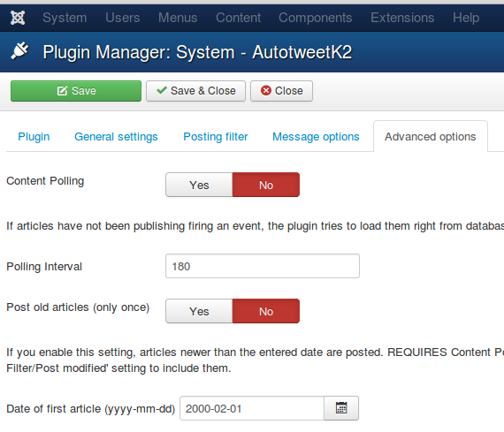
Task: Click the green Save button
Action: click(76, 91)
